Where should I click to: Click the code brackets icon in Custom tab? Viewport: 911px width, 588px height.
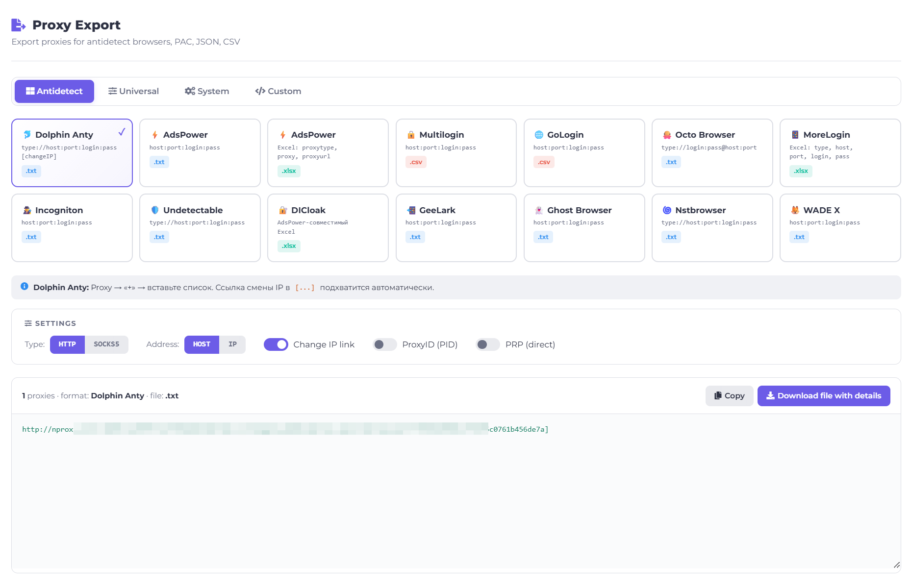coord(260,91)
